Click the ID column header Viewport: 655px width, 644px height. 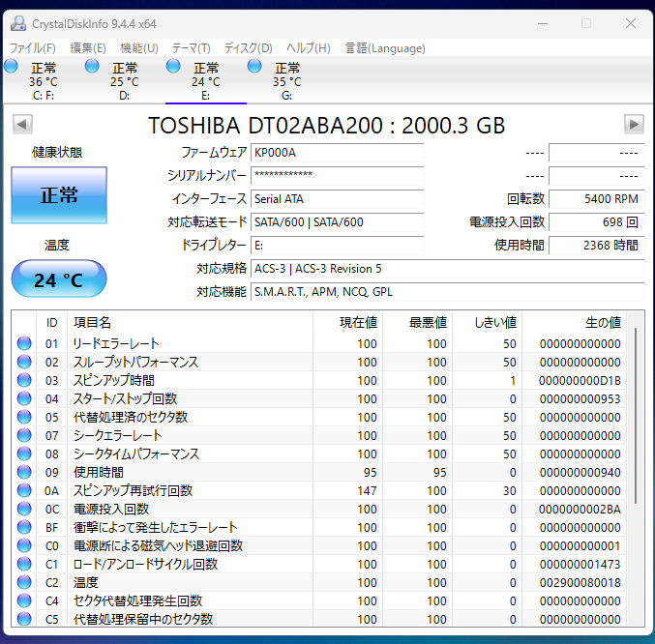[51, 322]
